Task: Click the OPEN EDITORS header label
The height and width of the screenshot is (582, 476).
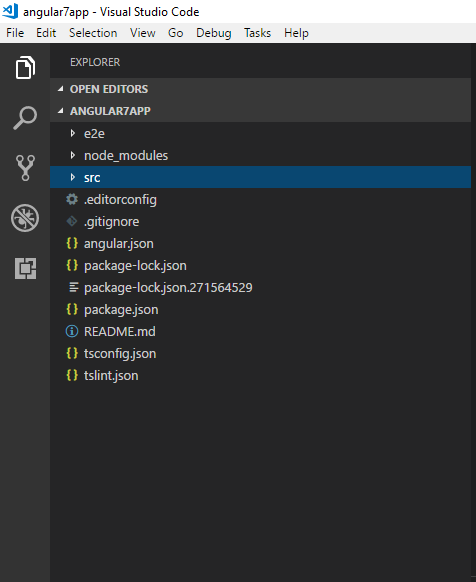Action: point(109,89)
